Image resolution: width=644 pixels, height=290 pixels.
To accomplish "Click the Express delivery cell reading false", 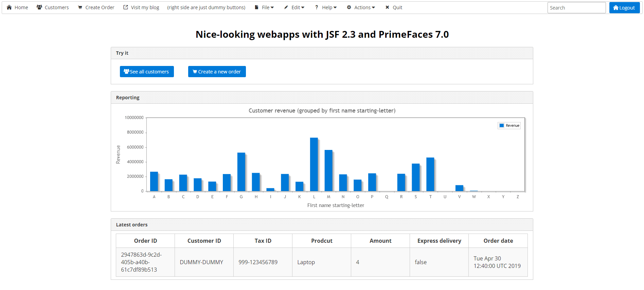I will pyautogui.click(x=439, y=262).
